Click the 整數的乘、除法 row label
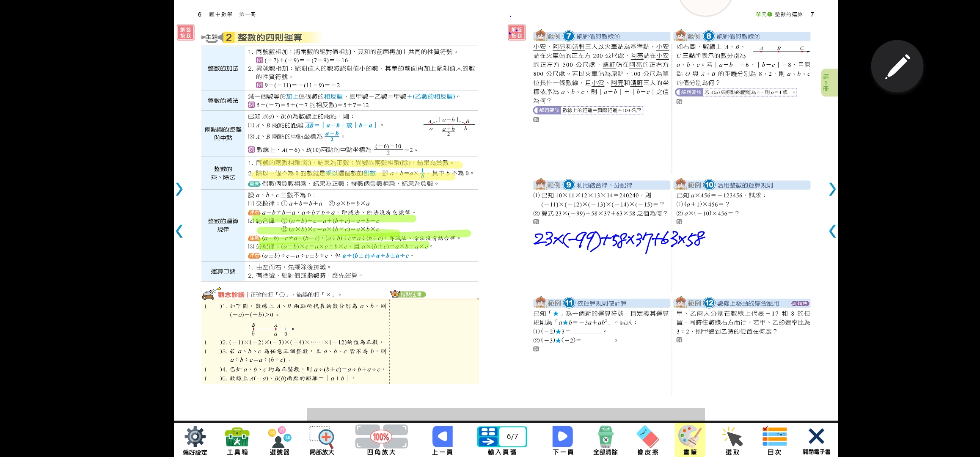 223,173
